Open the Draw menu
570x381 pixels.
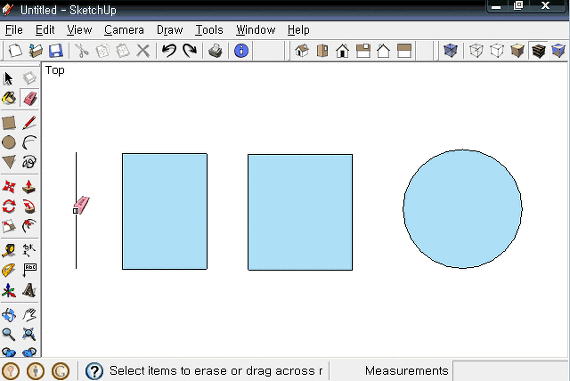click(170, 30)
